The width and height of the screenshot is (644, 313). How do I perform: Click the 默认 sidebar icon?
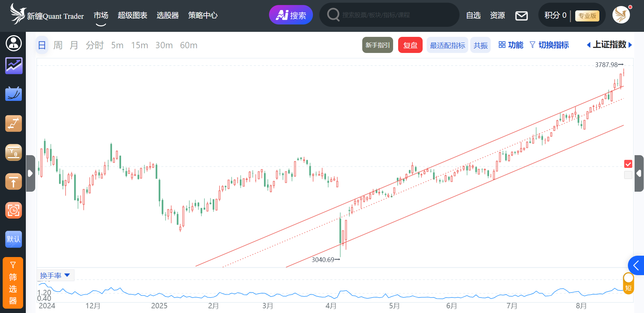coord(14,239)
